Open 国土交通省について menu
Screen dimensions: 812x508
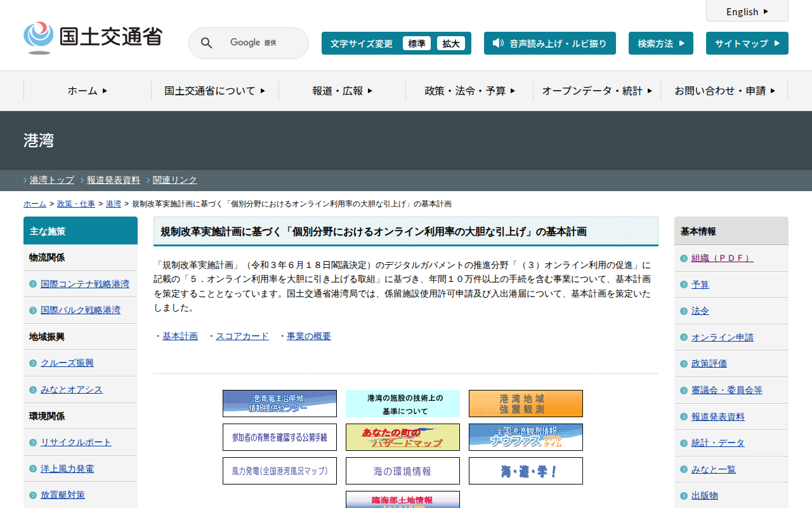tap(214, 91)
